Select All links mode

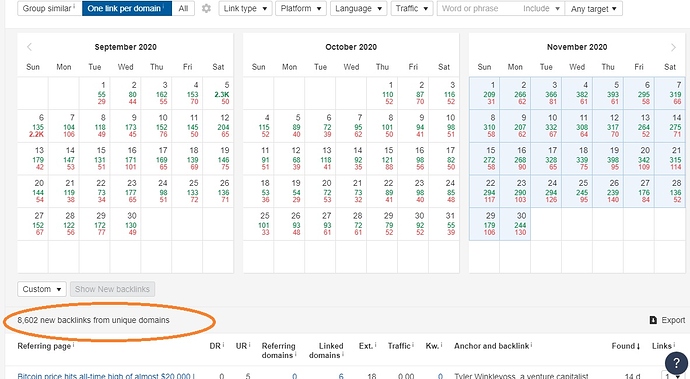pos(184,8)
